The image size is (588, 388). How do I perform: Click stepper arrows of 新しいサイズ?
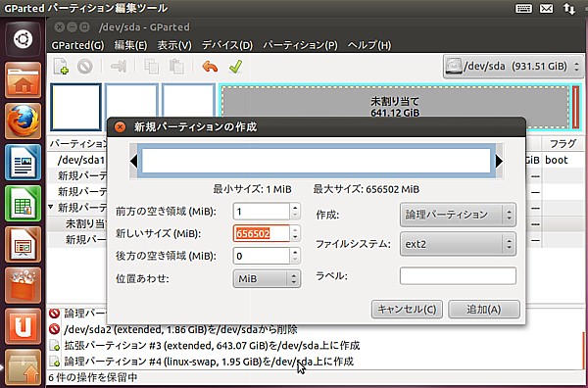295,233
